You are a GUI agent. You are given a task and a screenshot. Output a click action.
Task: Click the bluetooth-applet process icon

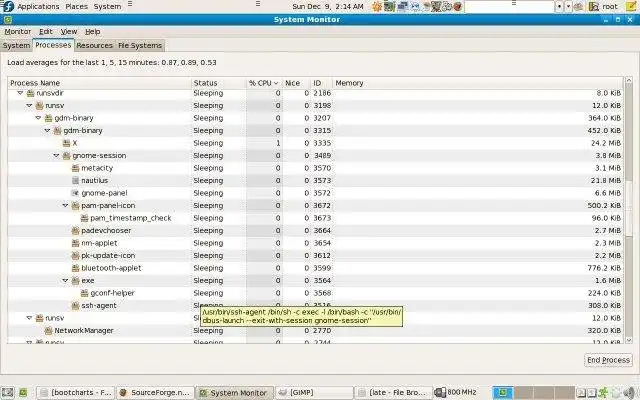(x=76, y=268)
